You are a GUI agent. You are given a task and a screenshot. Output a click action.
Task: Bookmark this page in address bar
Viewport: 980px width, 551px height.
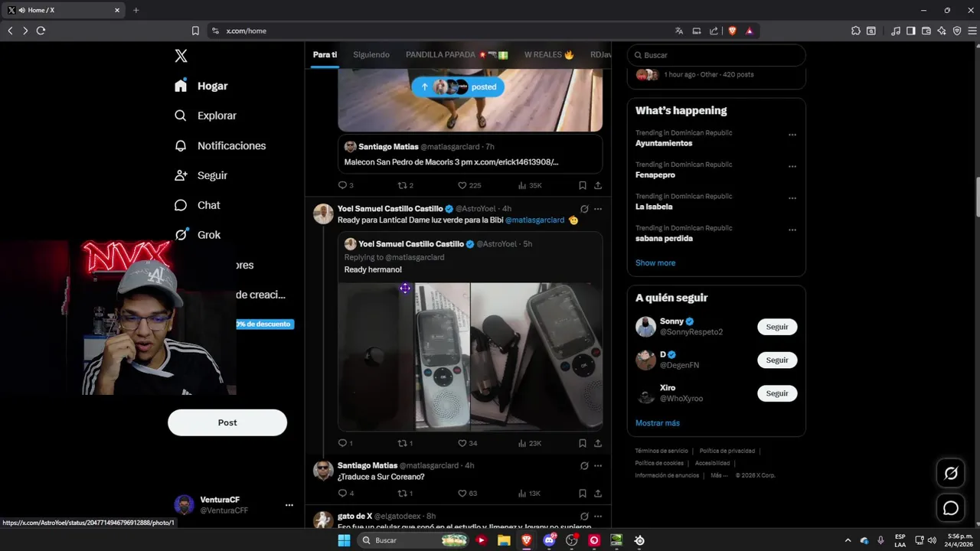click(x=195, y=31)
